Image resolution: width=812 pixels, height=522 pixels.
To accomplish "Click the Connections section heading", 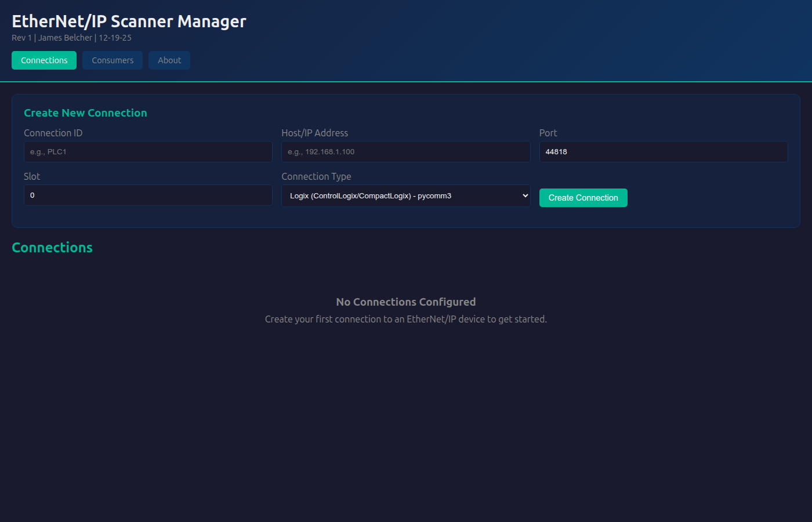I will click(52, 248).
